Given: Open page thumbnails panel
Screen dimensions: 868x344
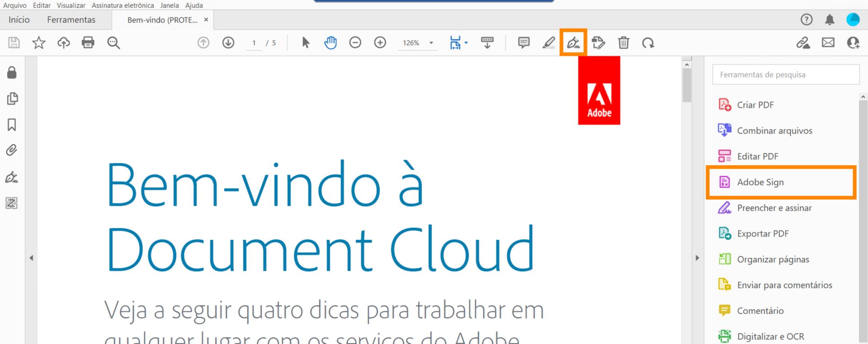Looking at the screenshot, I should [x=12, y=98].
